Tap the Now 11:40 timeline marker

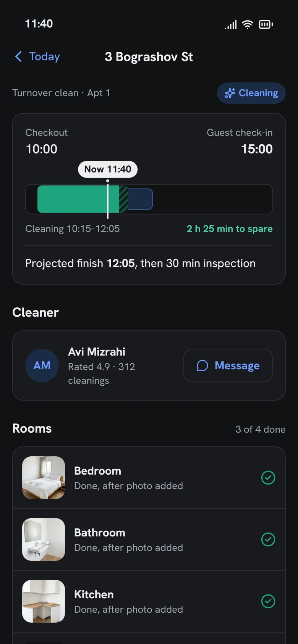tap(108, 169)
